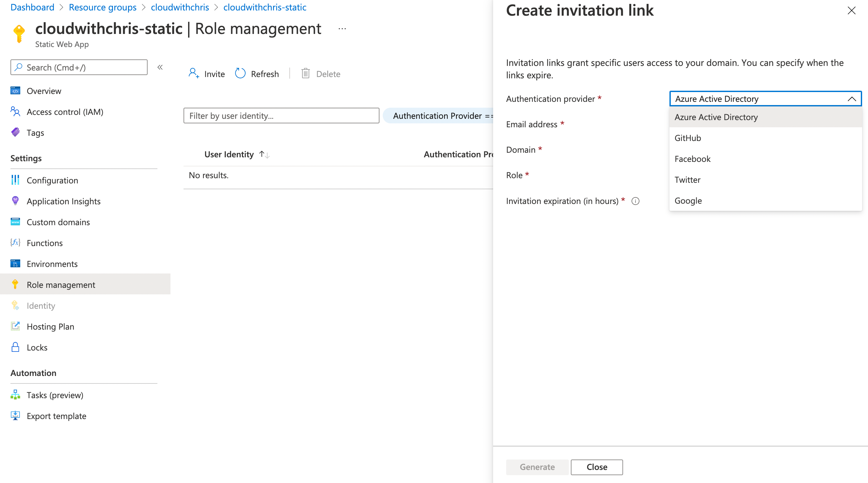Collapse the left sidebar using the chevron
Image resolution: width=868 pixels, height=483 pixels.
click(160, 67)
